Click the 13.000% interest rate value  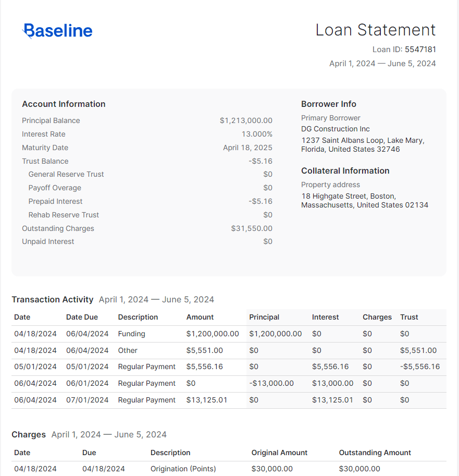(x=256, y=134)
